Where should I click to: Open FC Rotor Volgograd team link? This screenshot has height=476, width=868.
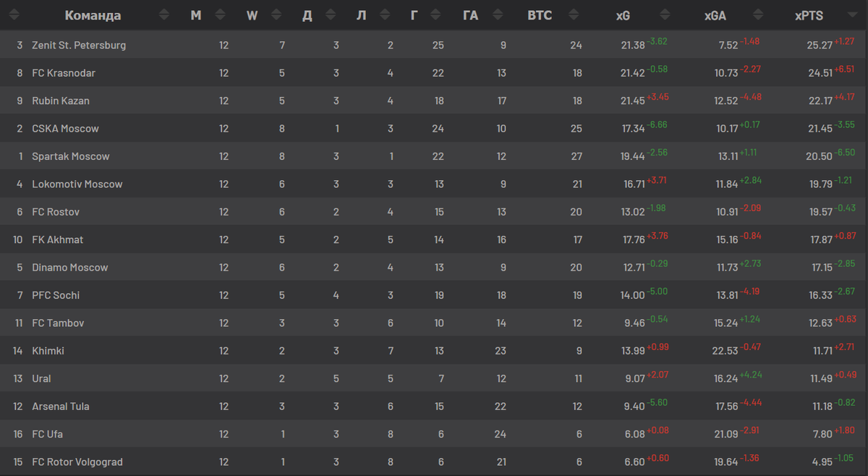click(77, 462)
